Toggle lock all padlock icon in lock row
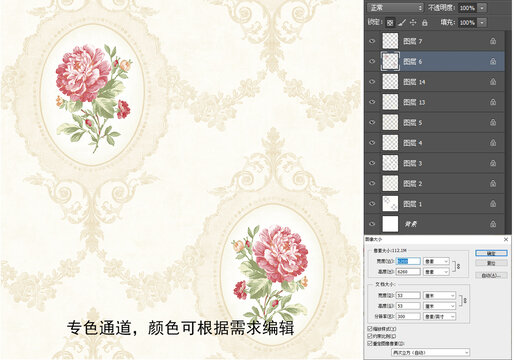515x360 pixels. click(424, 23)
